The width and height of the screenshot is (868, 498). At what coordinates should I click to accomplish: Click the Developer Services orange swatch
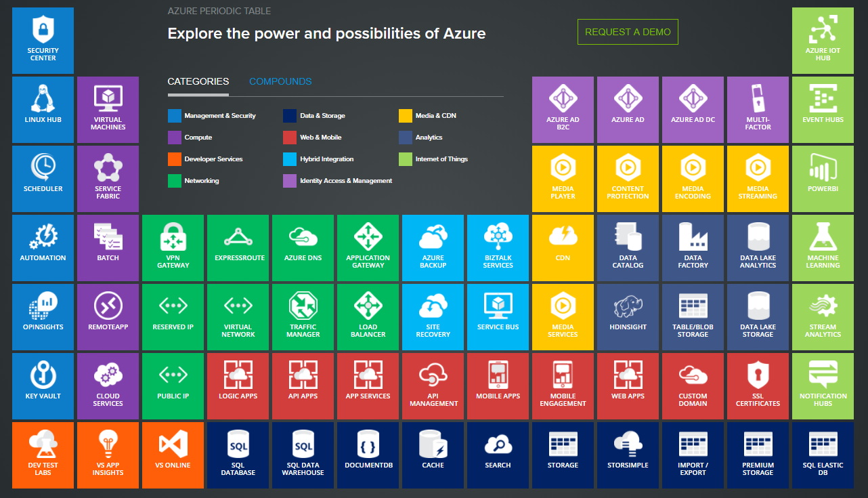point(174,159)
